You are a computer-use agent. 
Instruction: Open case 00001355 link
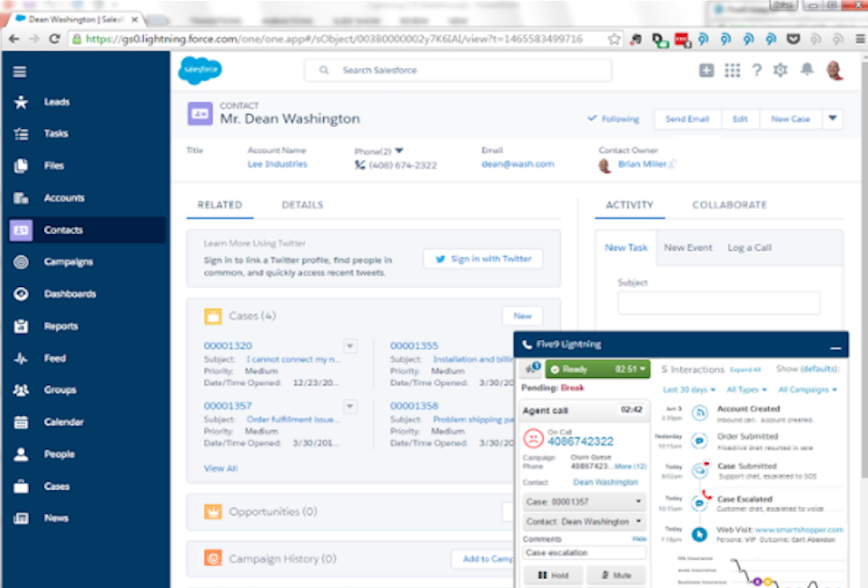[x=414, y=345]
